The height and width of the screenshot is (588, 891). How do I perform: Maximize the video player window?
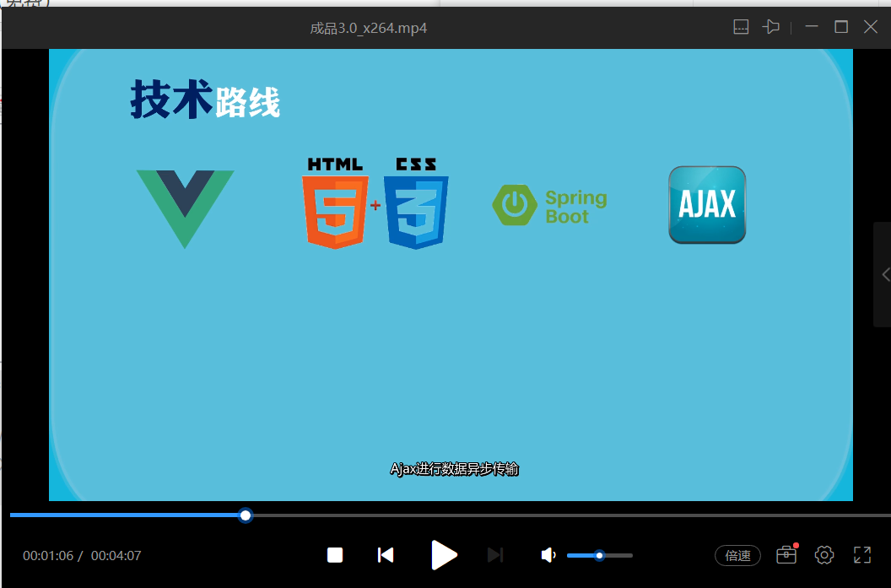[x=841, y=27]
